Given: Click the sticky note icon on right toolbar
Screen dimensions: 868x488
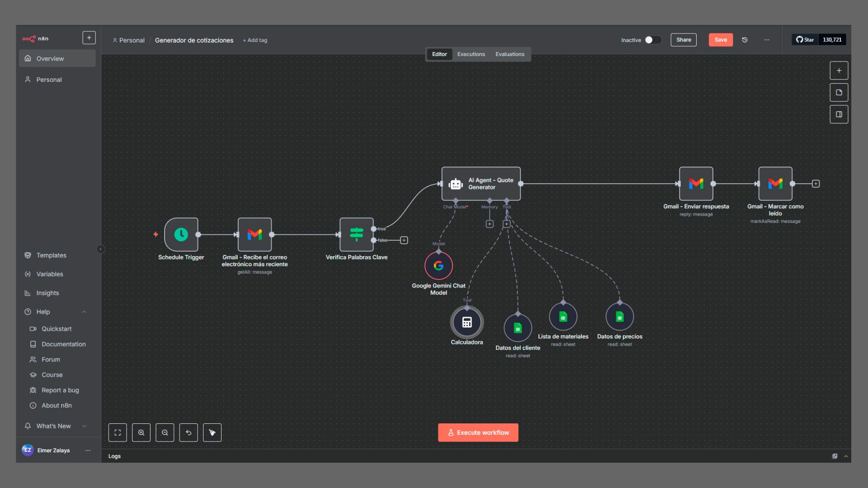Looking at the screenshot, I should point(839,92).
